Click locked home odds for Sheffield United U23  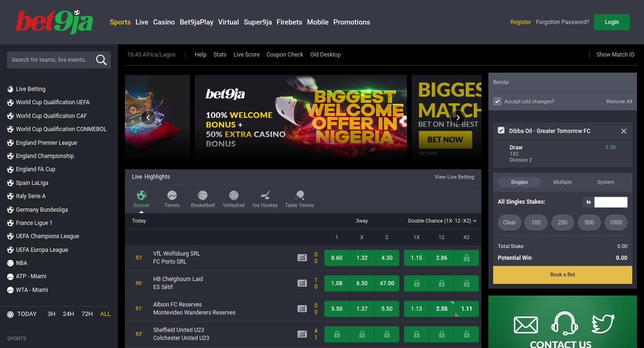click(x=337, y=334)
